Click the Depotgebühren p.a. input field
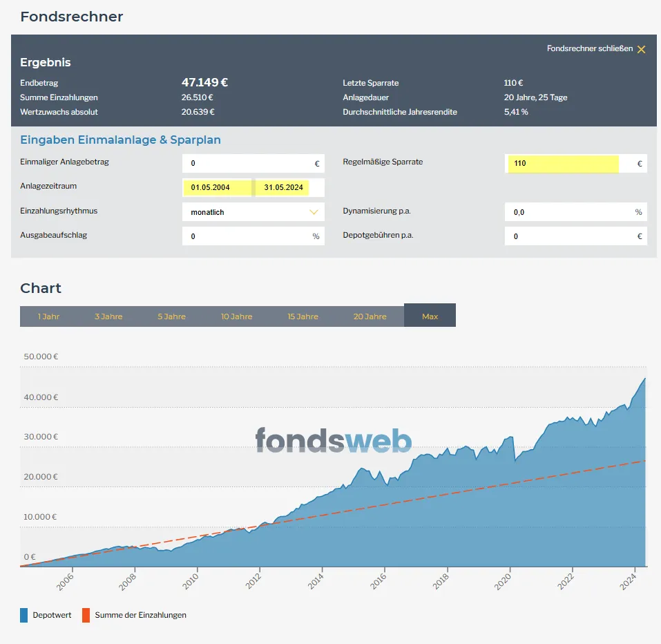This screenshot has height=644, width=661. [570, 236]
